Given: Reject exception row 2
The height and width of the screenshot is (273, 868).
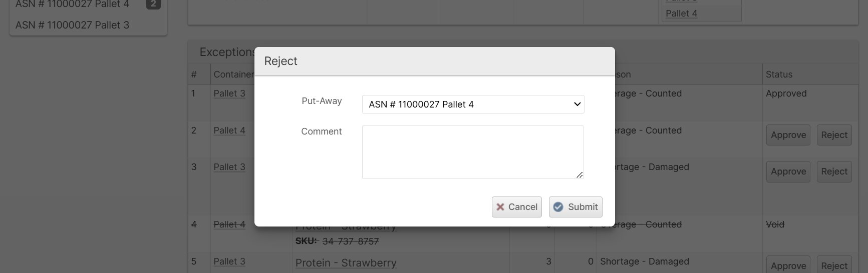Looking at the screenshot, I should coord(834,135).
